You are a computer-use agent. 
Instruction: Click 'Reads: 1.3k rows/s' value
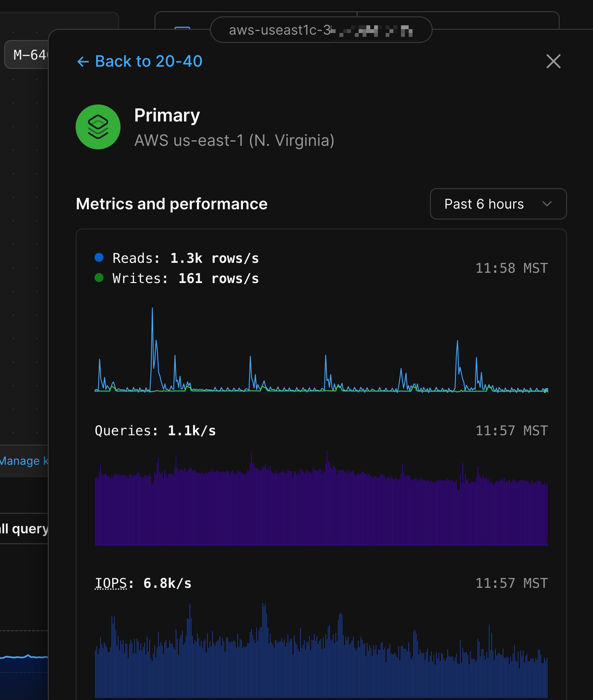pos(186,258)
